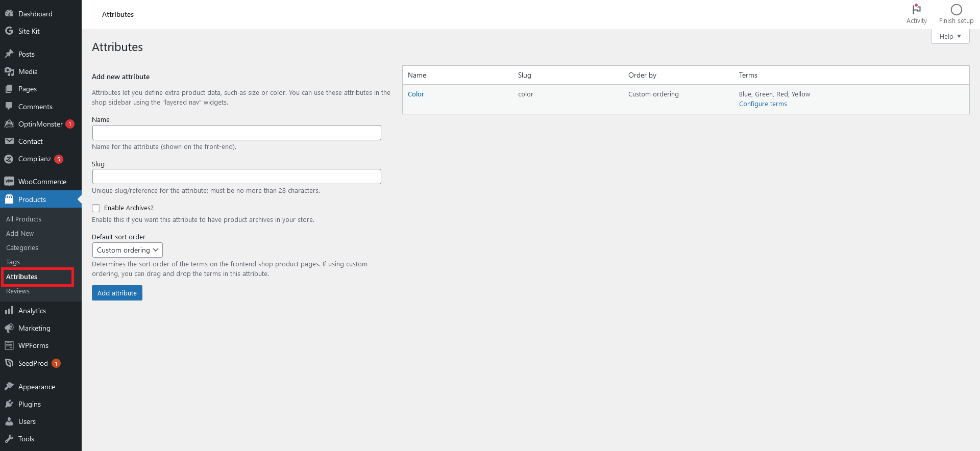This screenshot has width=980, height=451.
Task: Click the Finish setup circle icon
Action: pyautogui.click(x=956, y=10)
